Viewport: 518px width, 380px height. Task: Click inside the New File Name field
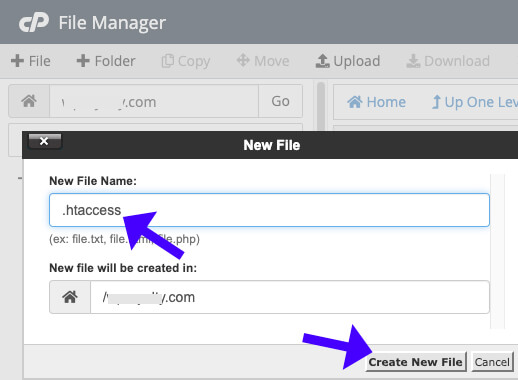click(269, 210)
